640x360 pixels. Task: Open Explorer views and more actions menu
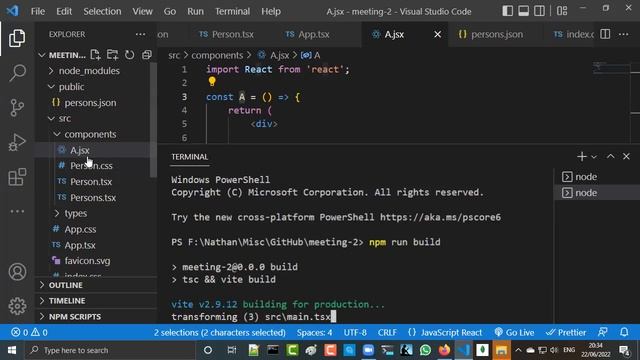click(x=140, y=34)
